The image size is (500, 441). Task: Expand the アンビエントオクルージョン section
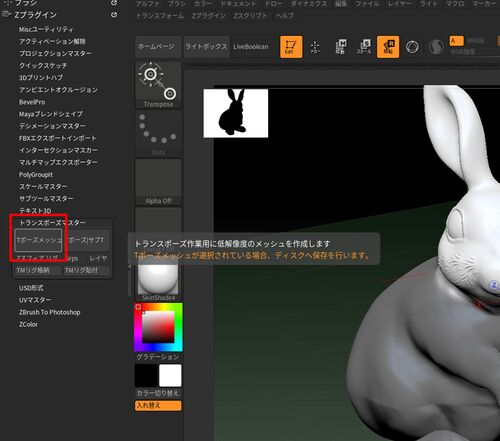(58, 90)
